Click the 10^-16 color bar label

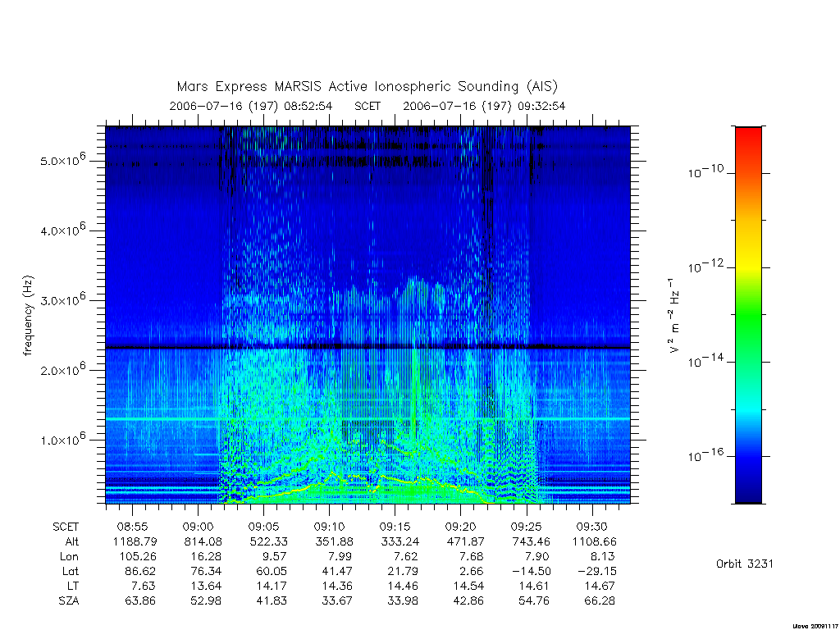pyautogui.click(x=705, y=454)
